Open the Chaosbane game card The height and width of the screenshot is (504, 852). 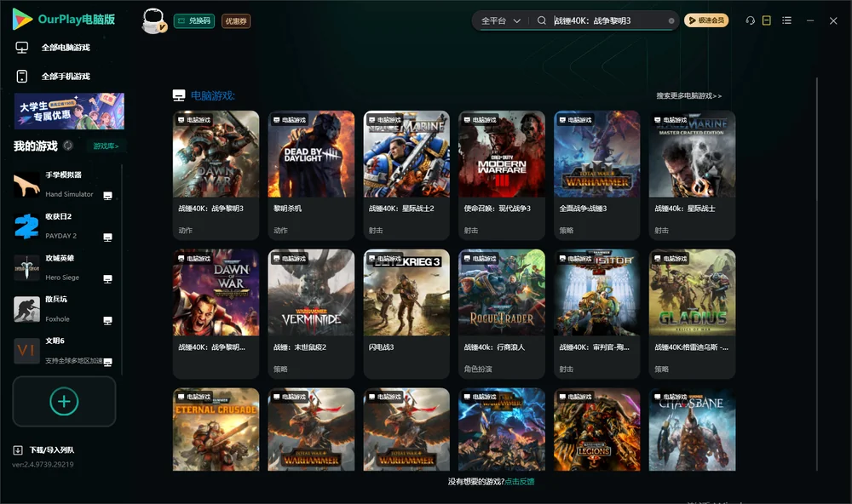(x=692, y=429)
